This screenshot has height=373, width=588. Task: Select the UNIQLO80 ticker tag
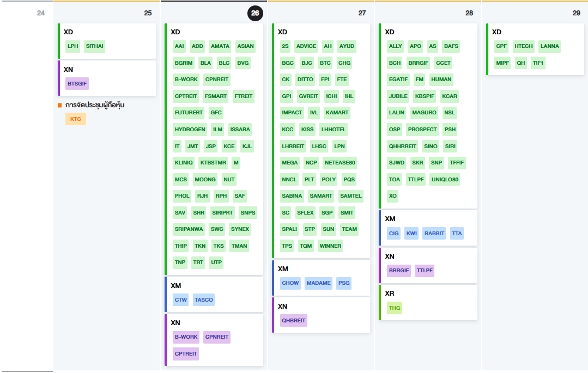pos(445,180)
